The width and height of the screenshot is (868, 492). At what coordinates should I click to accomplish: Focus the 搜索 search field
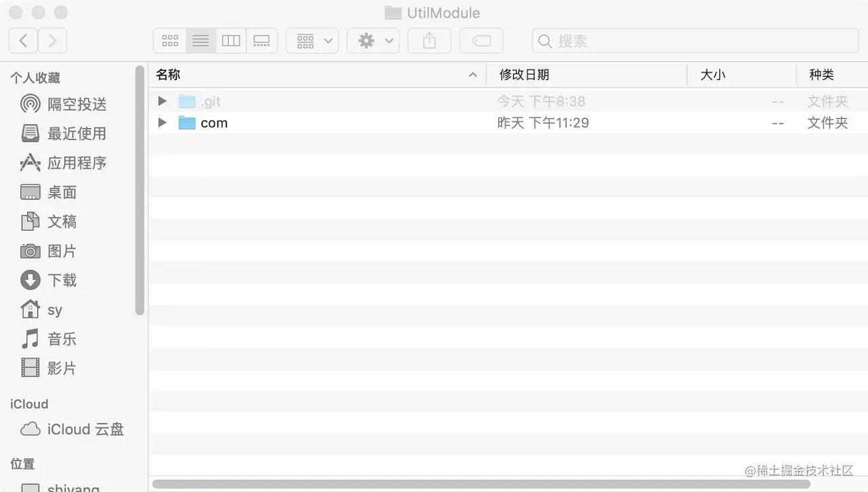(696, 41)
